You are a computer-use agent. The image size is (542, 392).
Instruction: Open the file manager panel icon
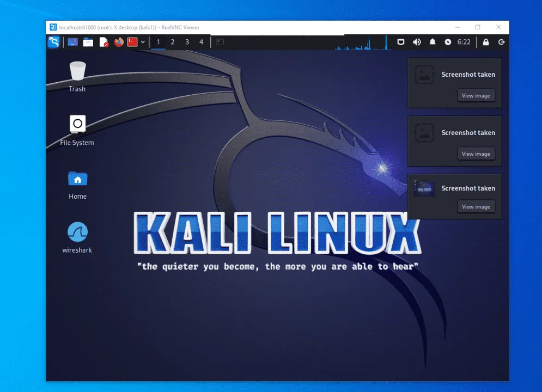88,42
